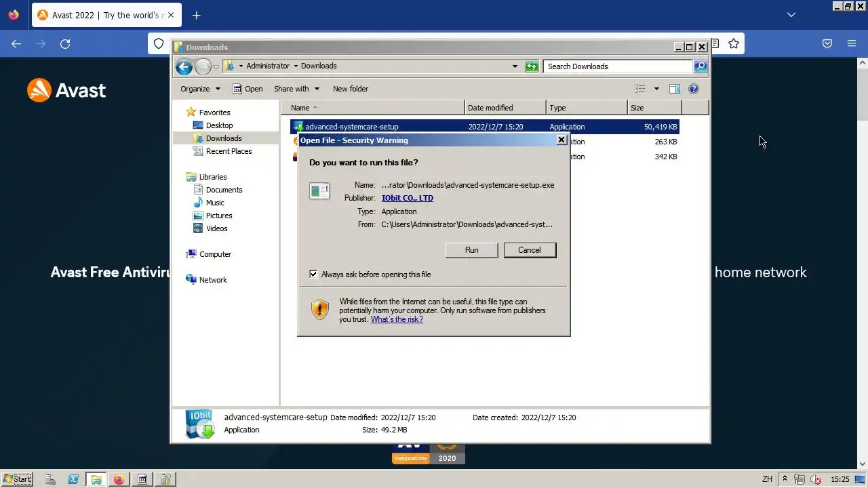Click the Firefox bookmark star icon

733,43
